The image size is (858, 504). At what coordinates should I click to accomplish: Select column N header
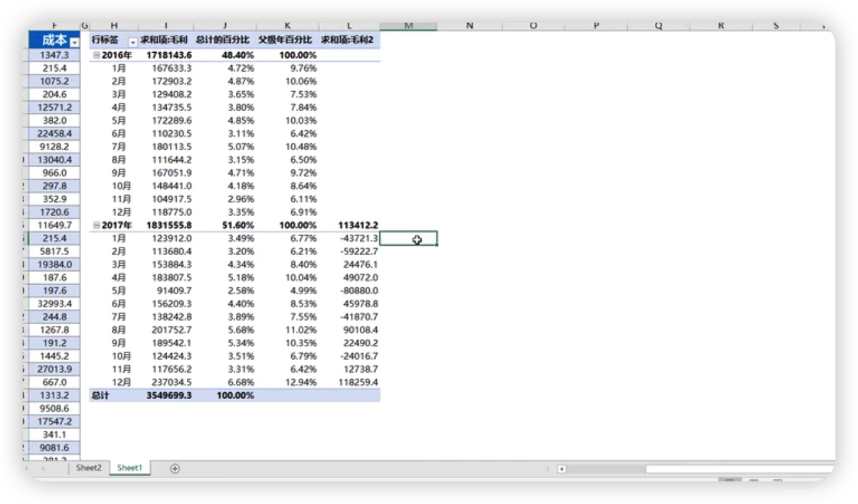[x=470, y=26]
